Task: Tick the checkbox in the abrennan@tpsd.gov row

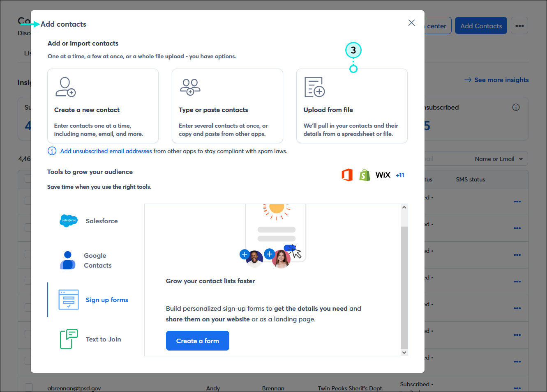Action: (x=29, y=387)
